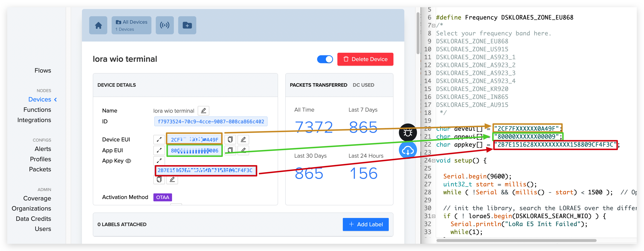Open Alerts in the sidebar
Viewport: 644px width, 251px height.
coord(43,149)
